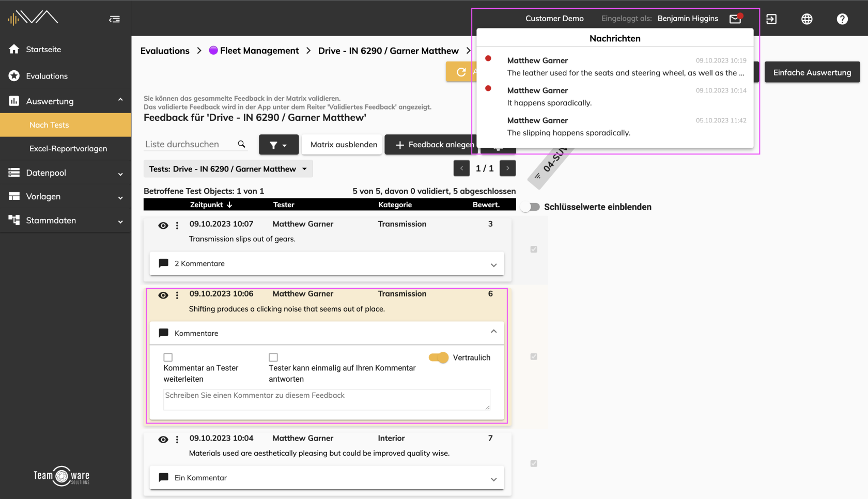Toggle 'Schlüsselwerte einblenden' switch

(x=530, y=207)
